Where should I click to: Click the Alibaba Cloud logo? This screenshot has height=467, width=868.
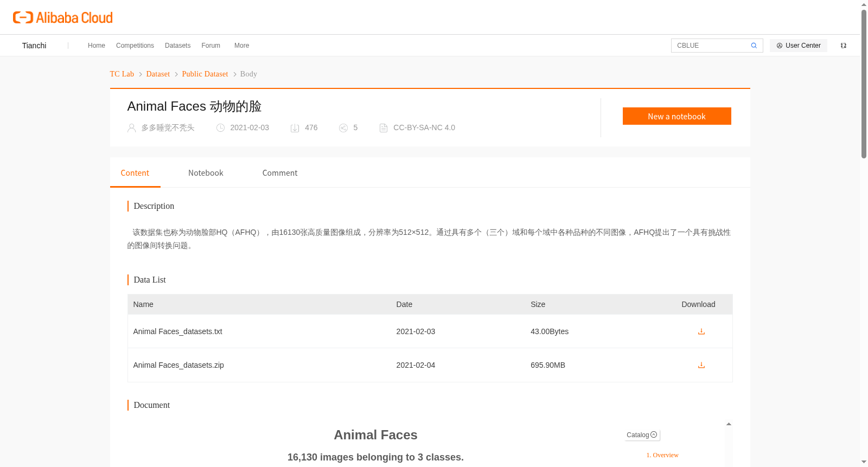(x=63, y=17)
